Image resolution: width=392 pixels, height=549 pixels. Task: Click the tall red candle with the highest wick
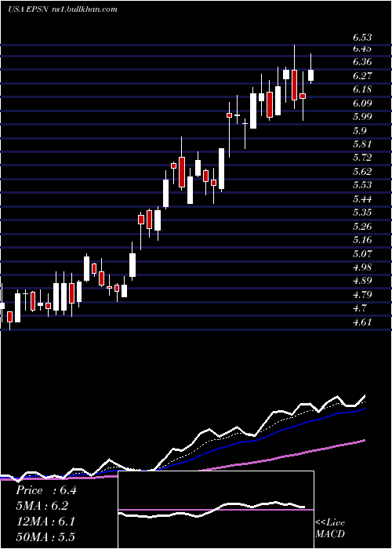point(294,85)
